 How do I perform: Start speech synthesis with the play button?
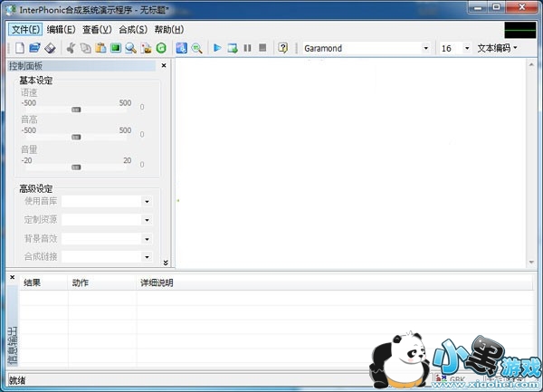click(x=217, y=48)
